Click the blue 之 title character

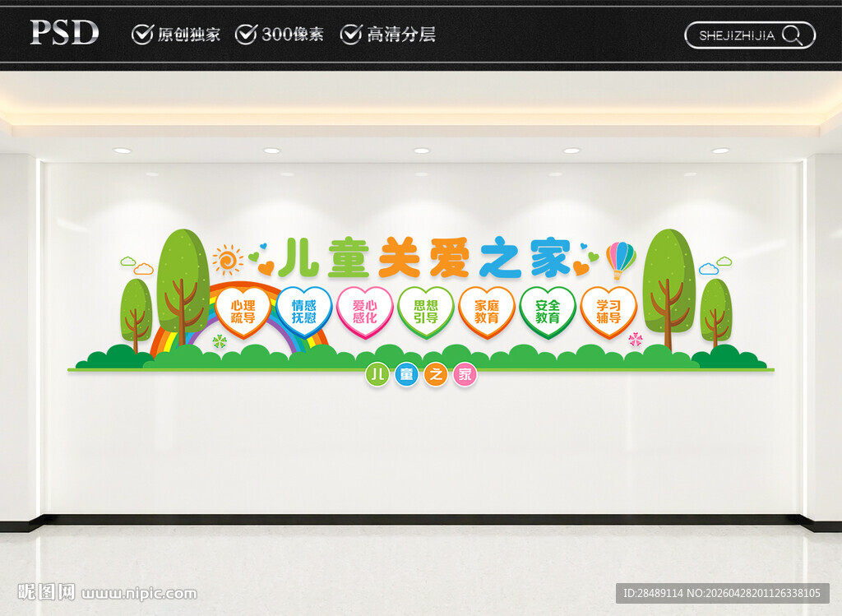[x=501, y=257]
